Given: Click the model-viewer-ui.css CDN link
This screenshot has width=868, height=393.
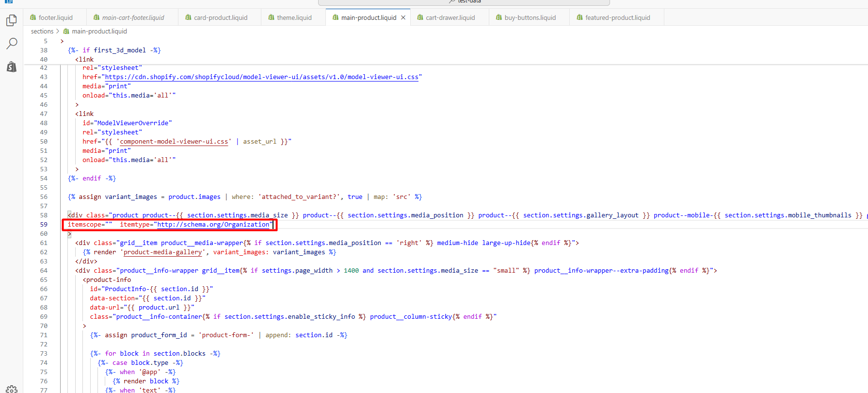Looking at the screenshot, I should tap(261, 77).
